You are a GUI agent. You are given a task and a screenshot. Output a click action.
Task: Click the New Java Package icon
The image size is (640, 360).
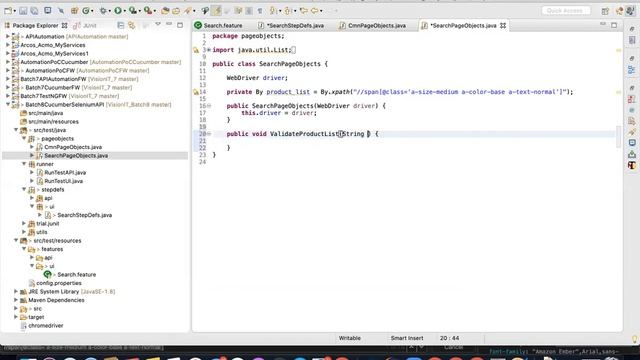point(74,11)
